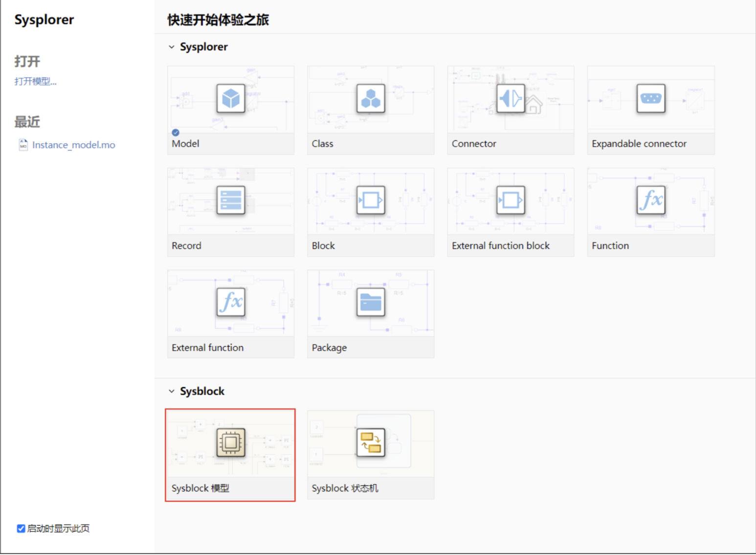Click the Sysblock 状态机 tile label
756x555 pixels.
tap(345, 488)
